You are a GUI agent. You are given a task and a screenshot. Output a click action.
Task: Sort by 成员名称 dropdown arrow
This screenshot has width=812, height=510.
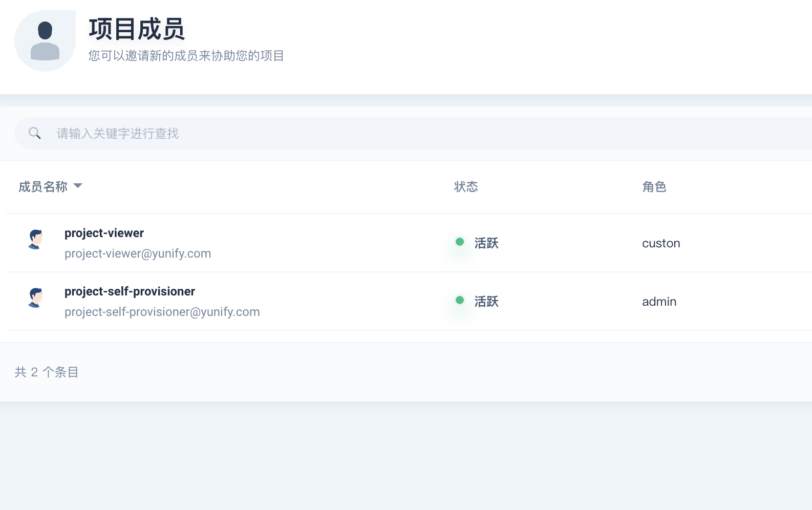tap(78, 185)
